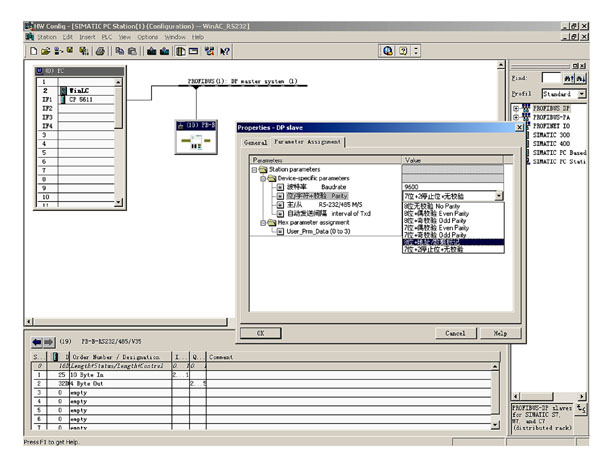611x472 pixels.
Task: Click the Baudrate parameter icon
Action: pos(280,187)
